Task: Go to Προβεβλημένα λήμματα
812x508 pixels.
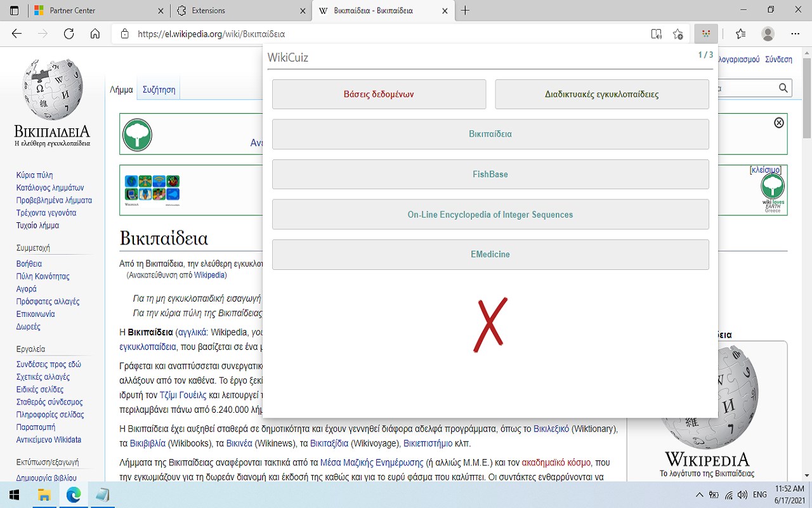Action: 54,201
